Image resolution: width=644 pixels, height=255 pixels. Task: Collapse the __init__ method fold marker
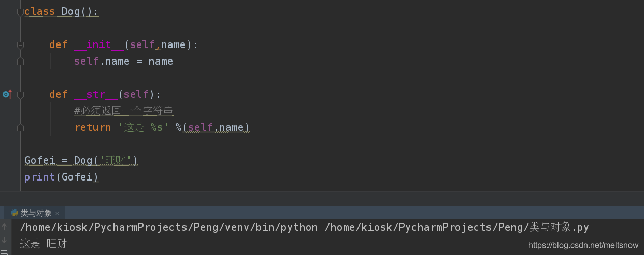tap(20, 45)
